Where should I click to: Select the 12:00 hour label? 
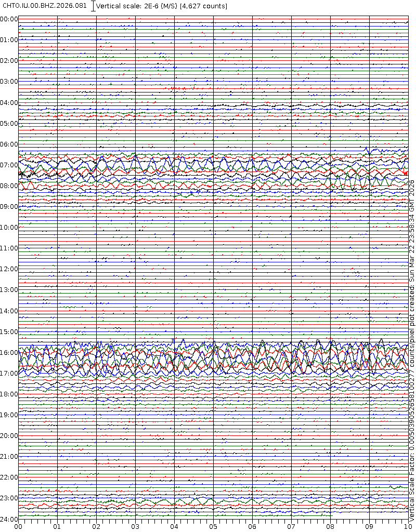(x=9, y=269)
